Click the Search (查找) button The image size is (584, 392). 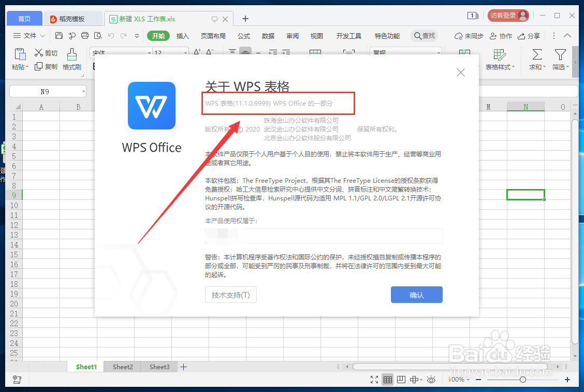[425, 36]
